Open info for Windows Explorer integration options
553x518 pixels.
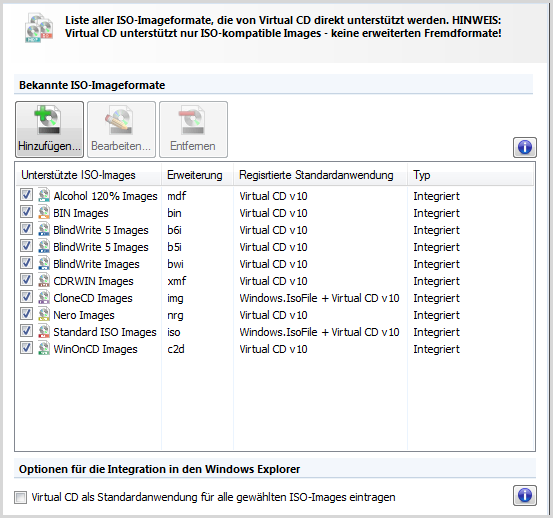[525, 495]
